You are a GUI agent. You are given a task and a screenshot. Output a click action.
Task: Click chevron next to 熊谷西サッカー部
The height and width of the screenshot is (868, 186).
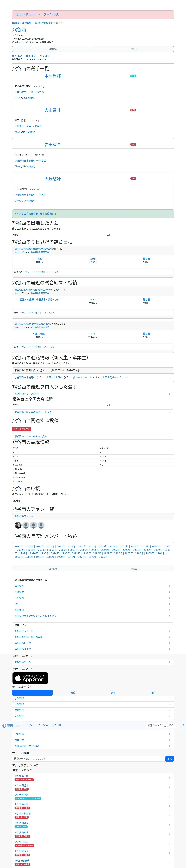point(169,631)
